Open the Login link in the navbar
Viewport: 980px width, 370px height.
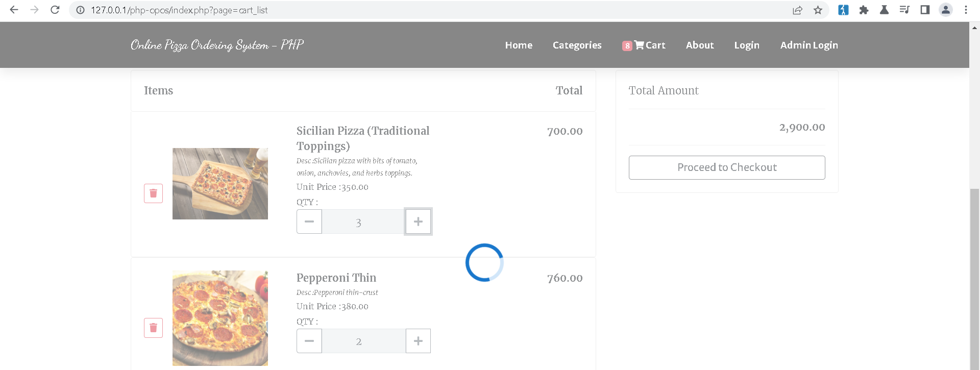coord(747,45)
